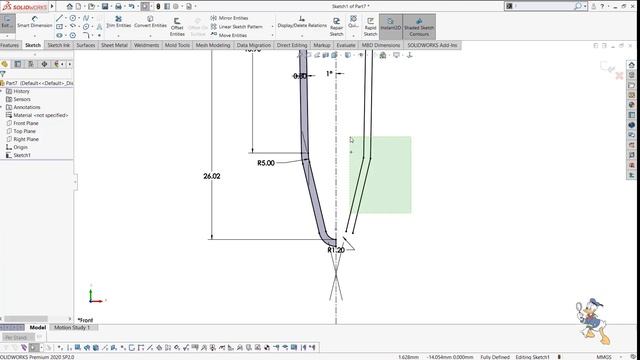Open Trim Entities dropdown arrow
The height and width of the screenshot is (360, 640).
[x=118, y=36]
